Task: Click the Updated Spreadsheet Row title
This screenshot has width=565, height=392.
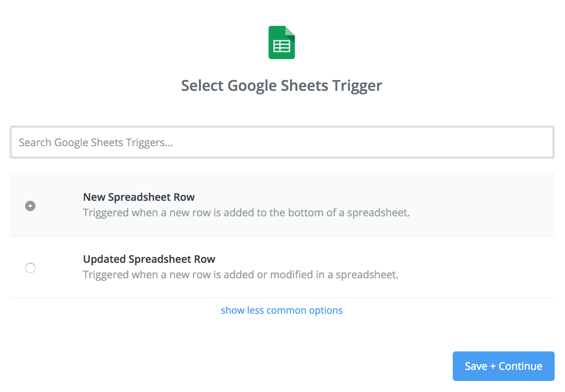Action: 149,259
